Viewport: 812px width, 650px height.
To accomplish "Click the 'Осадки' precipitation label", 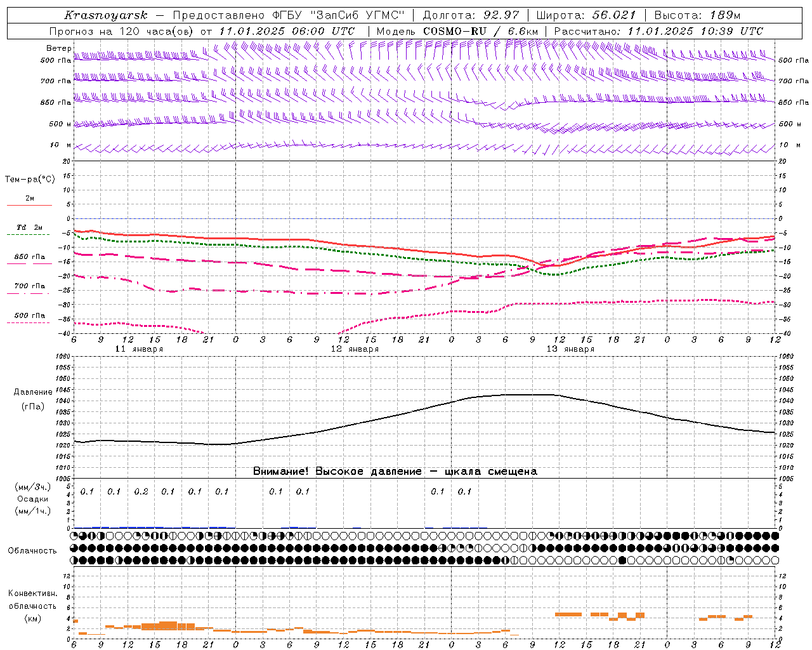I will 32,499.
